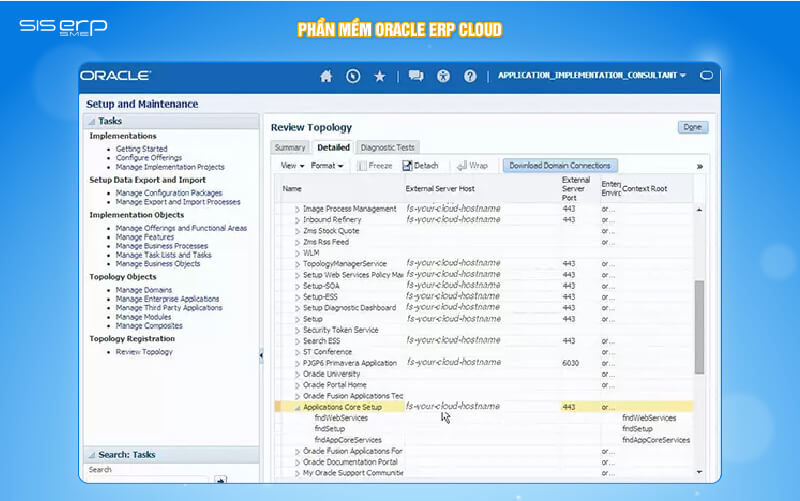Screen dimensions: 800x501
Task: Open Manage Offerings and Functional Areas link
Action: [181, 228]
